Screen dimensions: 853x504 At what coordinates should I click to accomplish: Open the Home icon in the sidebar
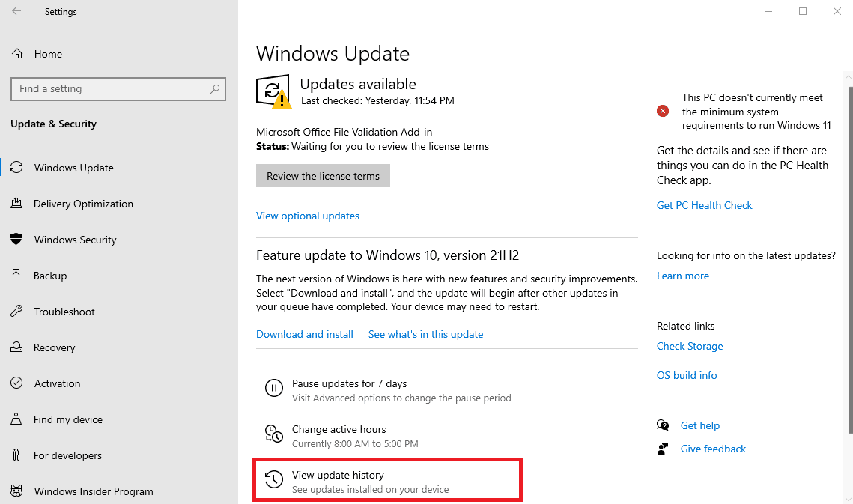click(16, 53)
